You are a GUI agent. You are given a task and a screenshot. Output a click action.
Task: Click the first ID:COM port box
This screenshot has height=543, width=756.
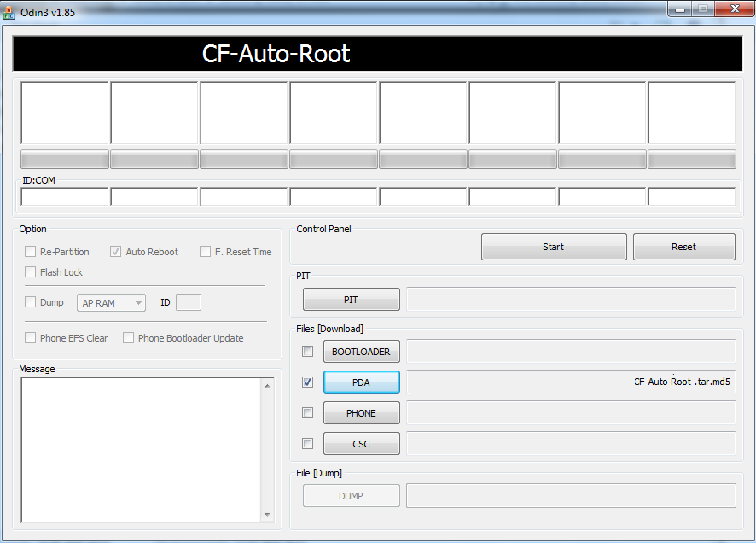pyautogui.click(x=65, y=196)
